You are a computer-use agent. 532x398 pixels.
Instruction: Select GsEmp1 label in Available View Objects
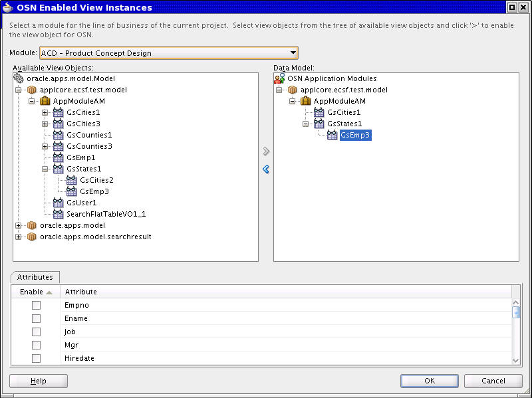click(x=81, y=157)
